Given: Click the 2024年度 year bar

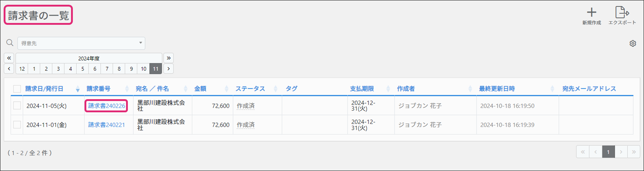Looking at the screenshot, I should tap(89, 58).
